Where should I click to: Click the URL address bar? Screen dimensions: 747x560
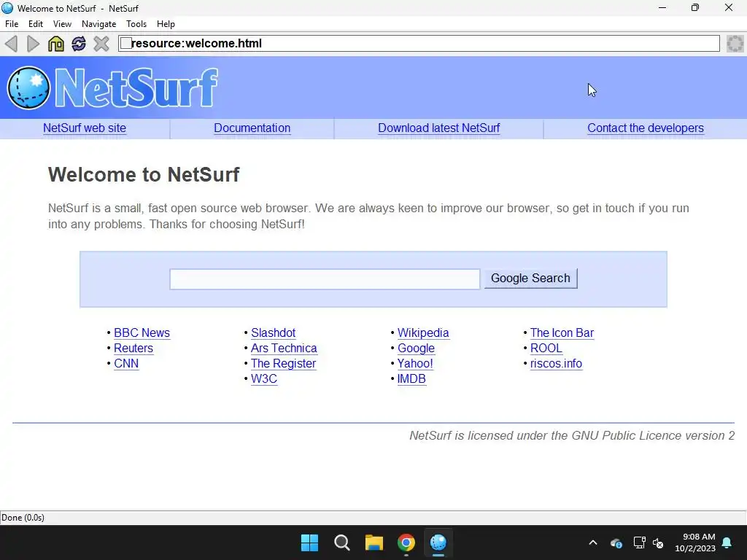(419, 43)
